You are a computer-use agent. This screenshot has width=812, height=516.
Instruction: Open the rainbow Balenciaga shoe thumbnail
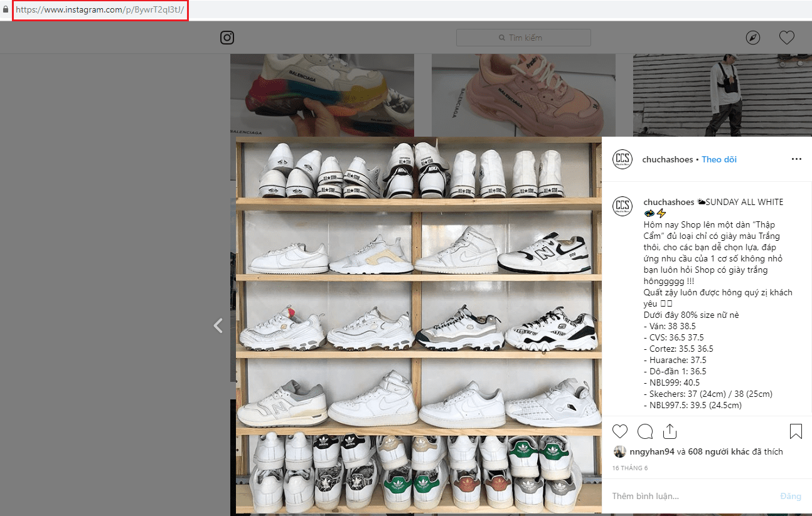point(322,94)
